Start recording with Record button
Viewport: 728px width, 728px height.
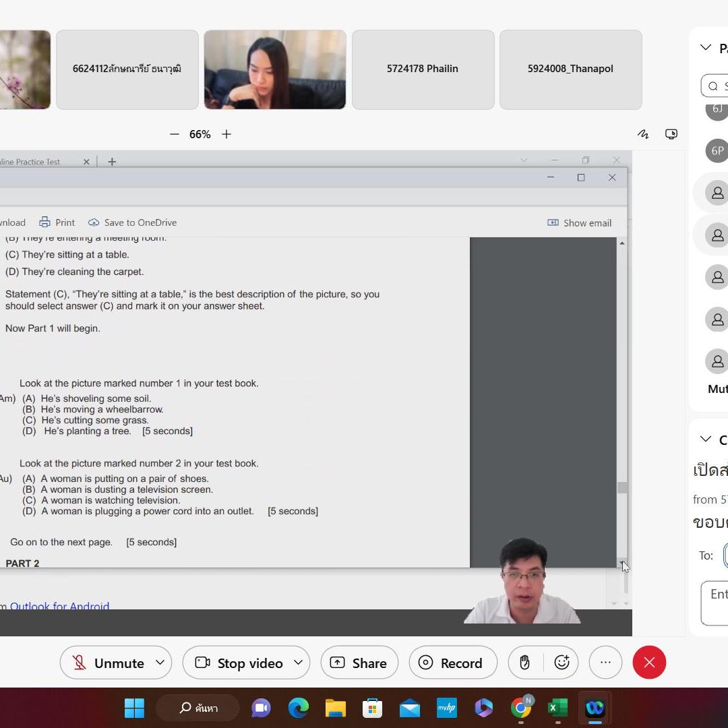coord(453,663)
